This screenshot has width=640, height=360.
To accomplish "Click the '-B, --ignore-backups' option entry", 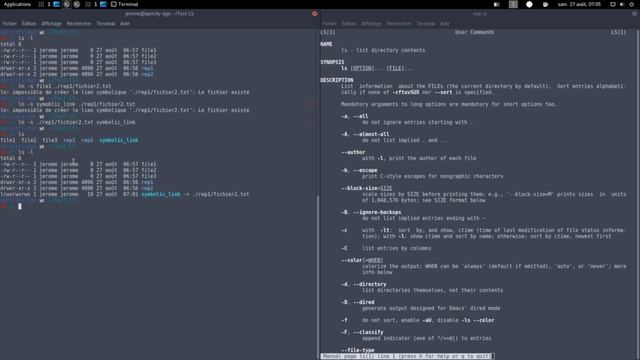I will tap(371, 212).
